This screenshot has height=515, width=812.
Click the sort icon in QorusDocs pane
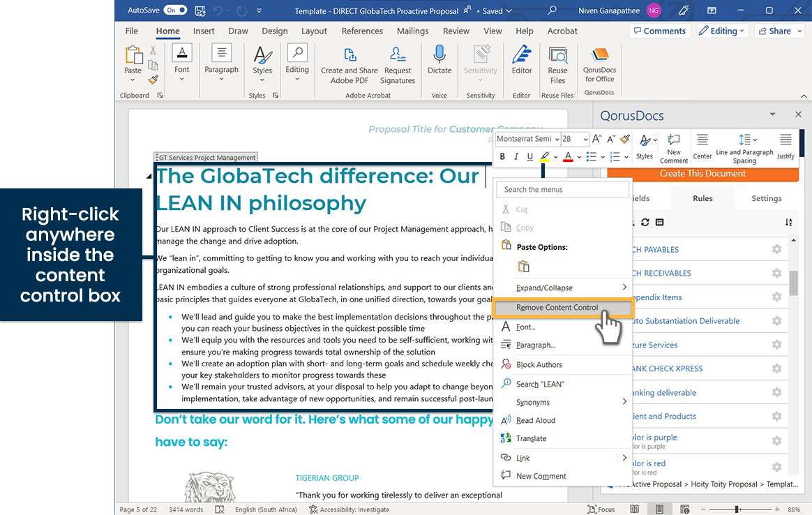coord(788,223)
